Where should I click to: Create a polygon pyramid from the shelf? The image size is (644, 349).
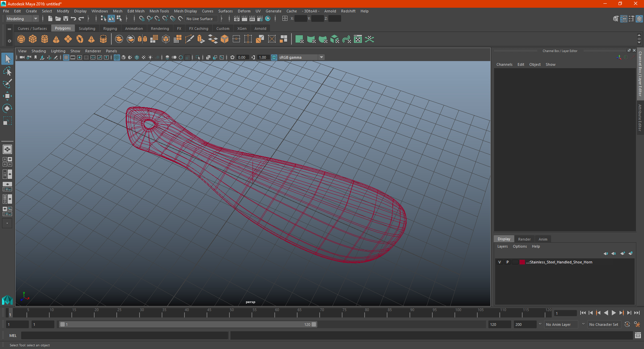click(91, 39)
